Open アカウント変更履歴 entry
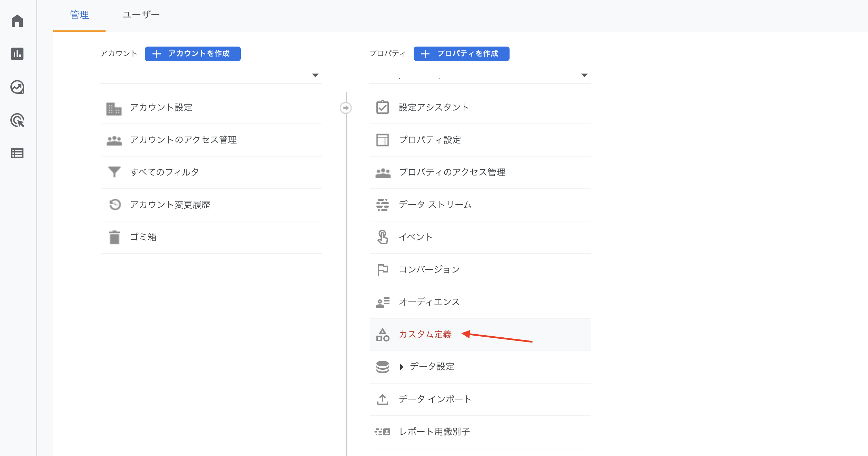Screen dimensions: 868x456 click(x=170, y=205)
